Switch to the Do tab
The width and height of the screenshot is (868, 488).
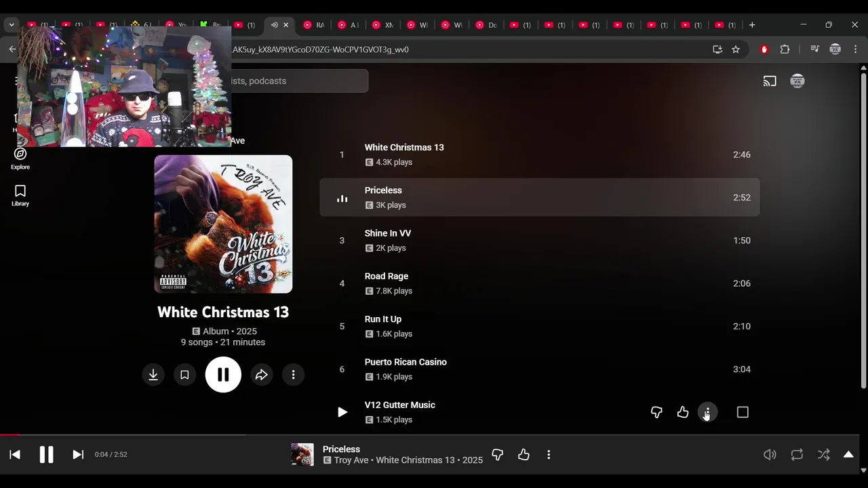click(486, 25)
